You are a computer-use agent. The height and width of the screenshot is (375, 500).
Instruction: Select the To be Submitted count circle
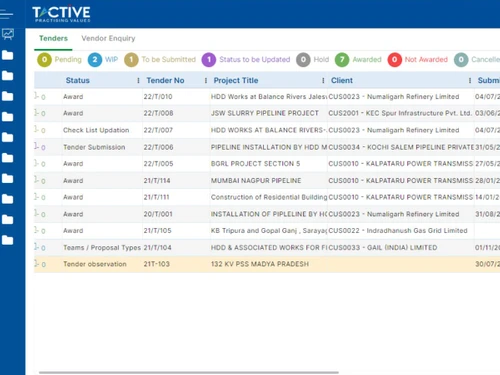pos(131,60)
